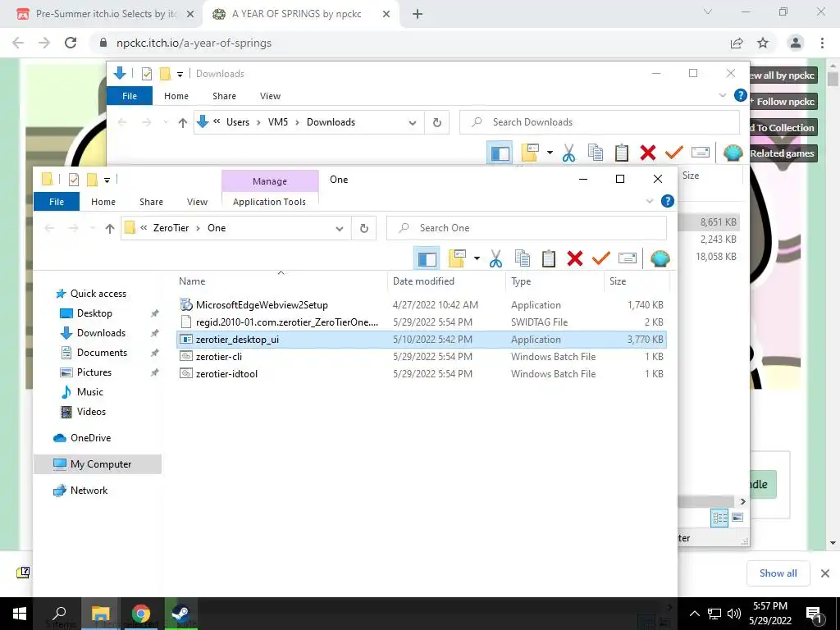Open the help icon in Downloads window
Image resolution: width=840 pixels, height=630 pixels.
pyautogui.click(x=741, y=95)
